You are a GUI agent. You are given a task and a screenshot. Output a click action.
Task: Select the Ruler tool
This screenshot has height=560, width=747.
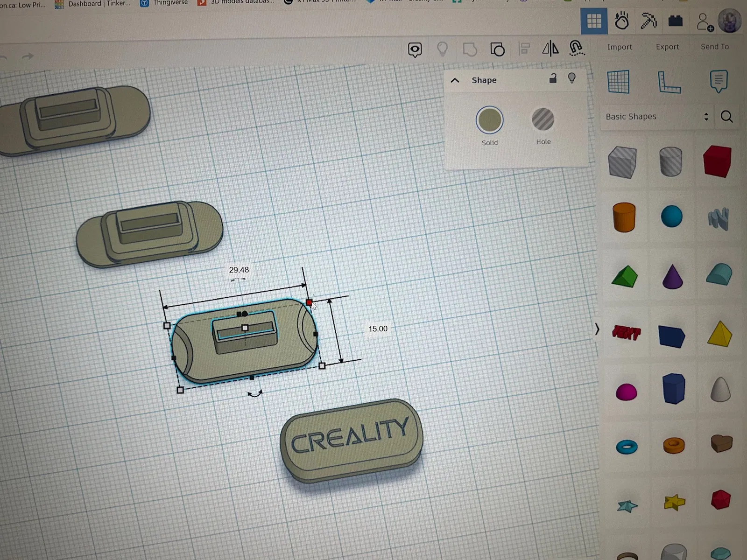pyautogui.click(x=669, y=82)
